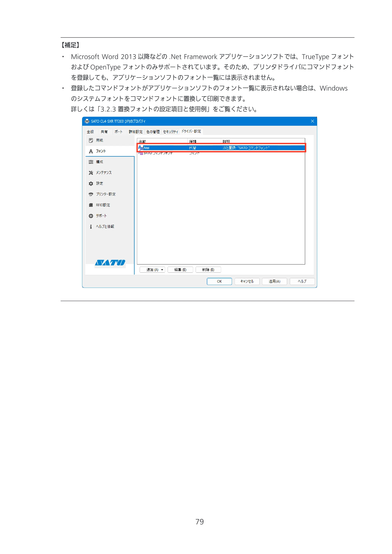392x554 pixels.
Task: Select the 代替 type cell of Arial
Action: [193, 148]
